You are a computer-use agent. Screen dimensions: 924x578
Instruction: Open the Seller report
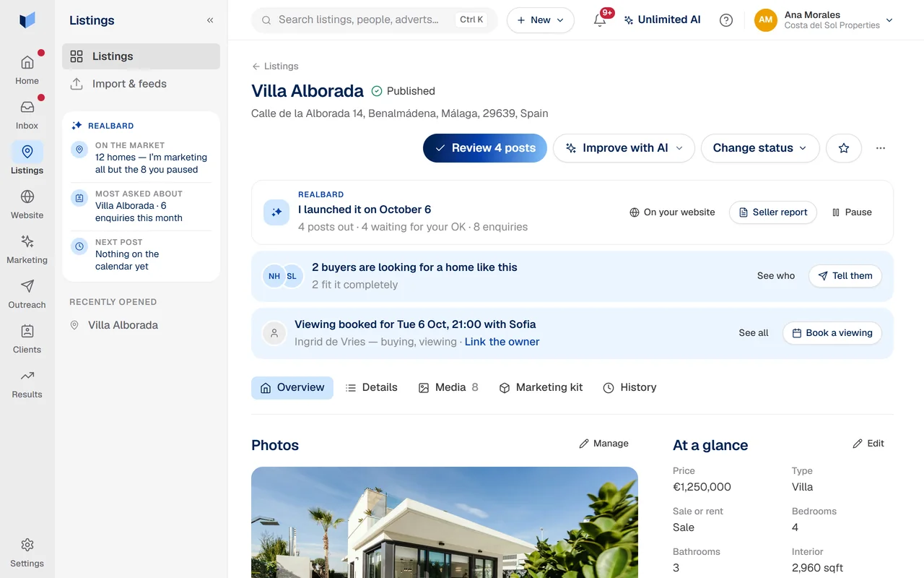click(773, 212)
